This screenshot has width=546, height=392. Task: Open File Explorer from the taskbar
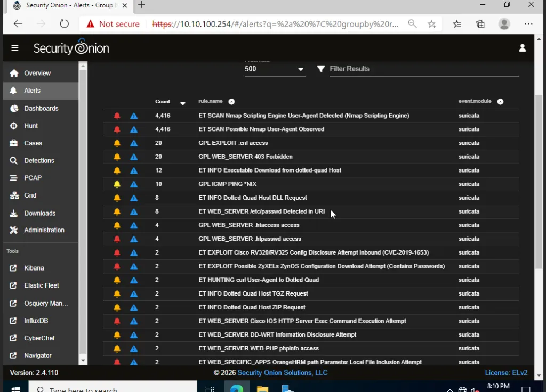click(262, 388)
